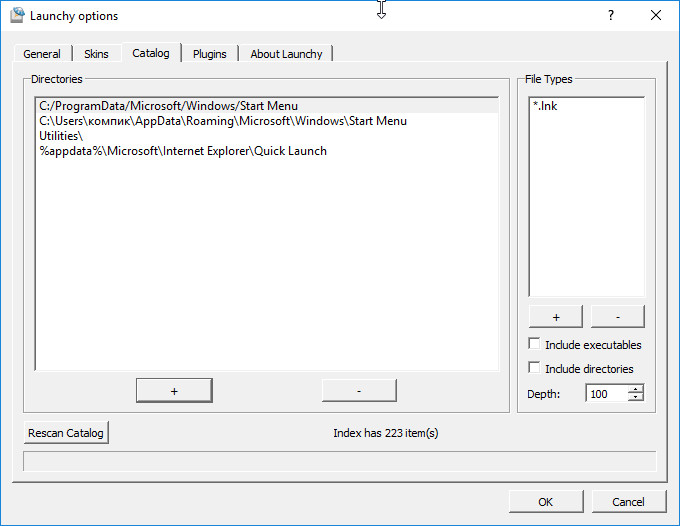This screenshot has height=526, width=680.
Task: Click the help question mark button
Action: 611,16
